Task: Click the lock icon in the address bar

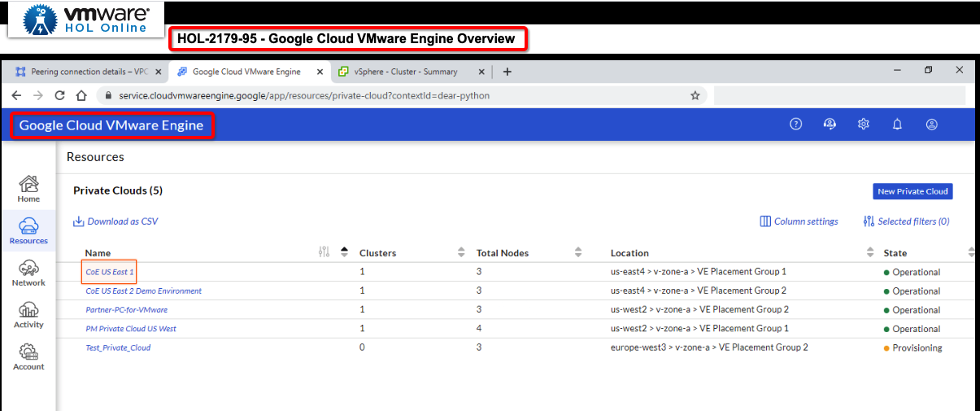Action: [x=108, y=95]
